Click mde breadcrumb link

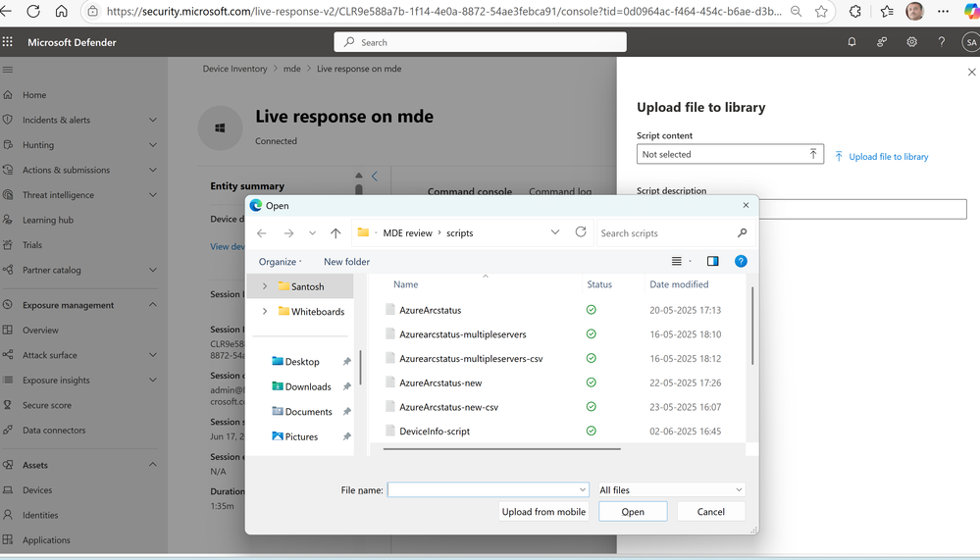coord(292,69)
